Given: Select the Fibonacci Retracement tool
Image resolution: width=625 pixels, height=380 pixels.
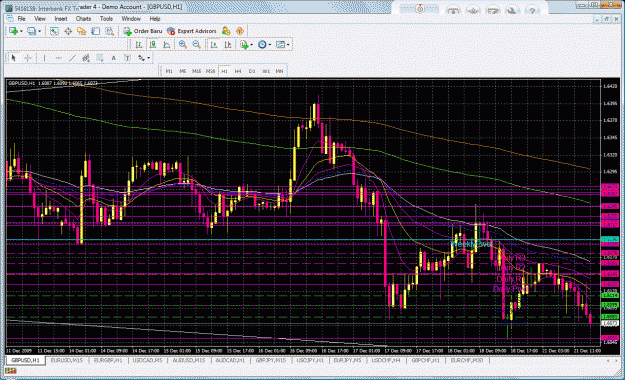Looking at the screenshot, I should 100,58.
